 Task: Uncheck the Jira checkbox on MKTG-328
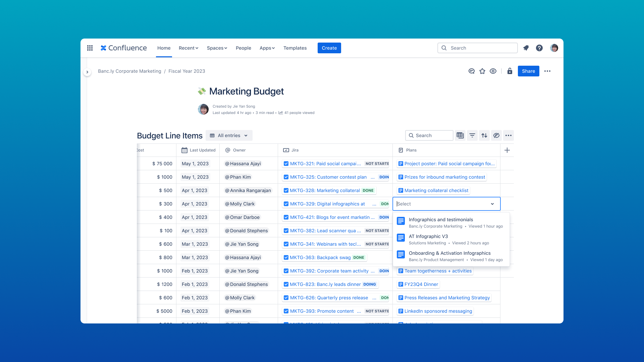pyautogui.click(x=286, y=190)
